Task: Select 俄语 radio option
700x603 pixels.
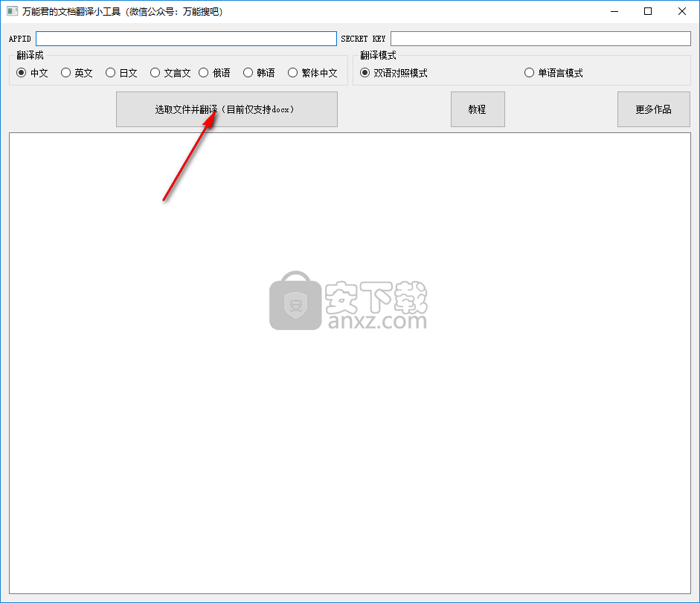Action: click(x=215, y=73)
